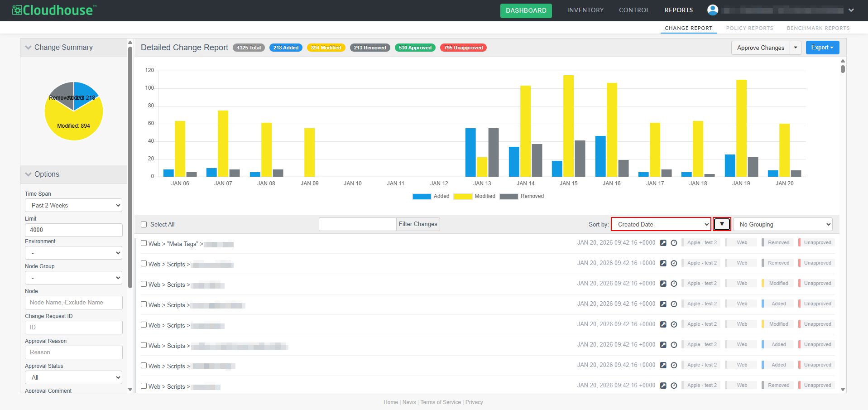This screenshot has width=868, height=410.
Task: Click the Cloudhouse logo icon
Action: 17,10
